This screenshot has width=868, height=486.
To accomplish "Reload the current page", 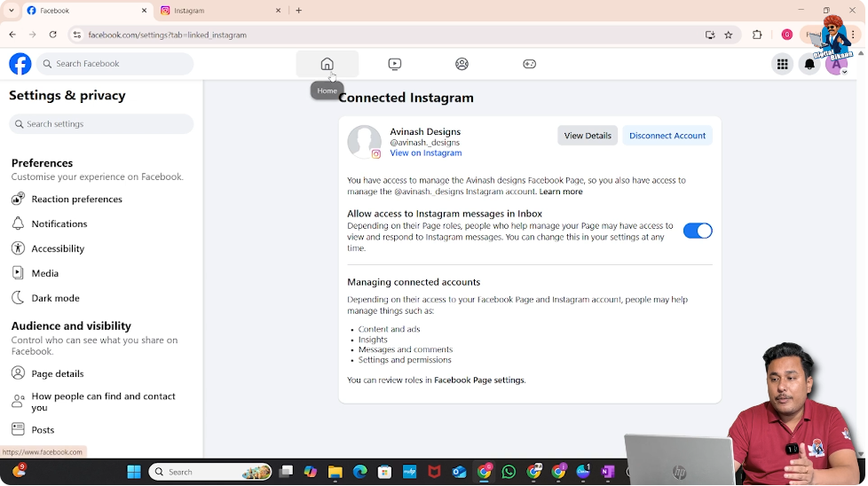I will tap(52, 35).
